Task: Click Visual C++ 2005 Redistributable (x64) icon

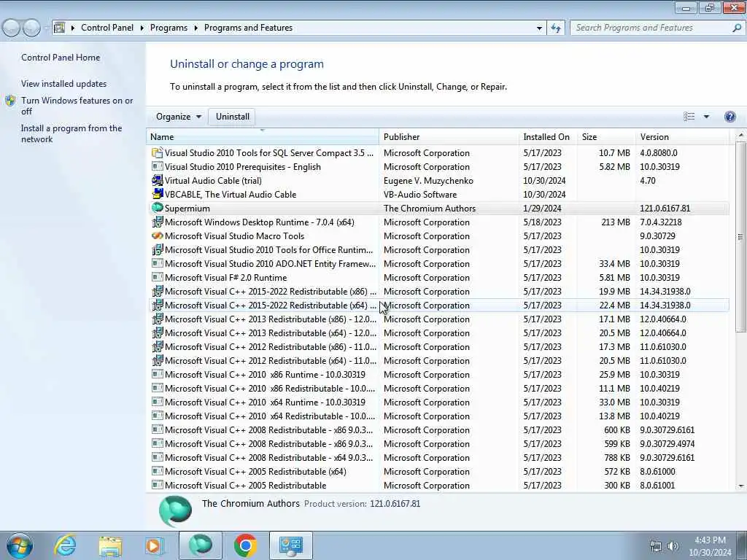Action: click(x=158, y=472)
